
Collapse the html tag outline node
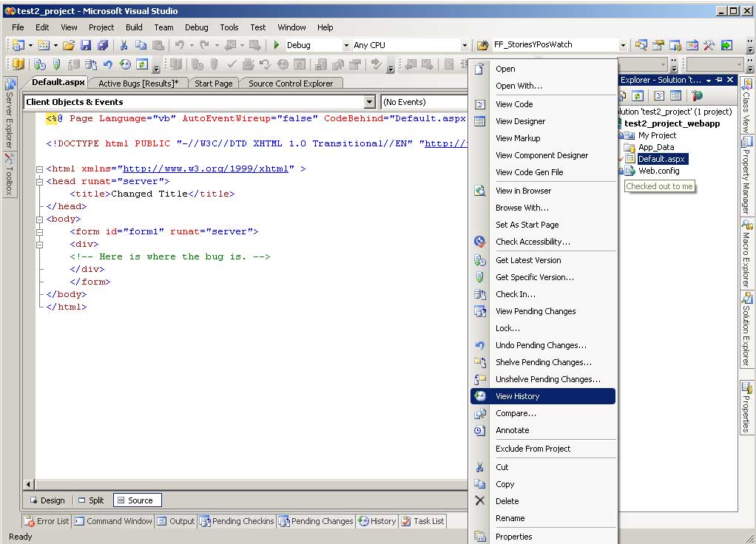coord(39,169)
